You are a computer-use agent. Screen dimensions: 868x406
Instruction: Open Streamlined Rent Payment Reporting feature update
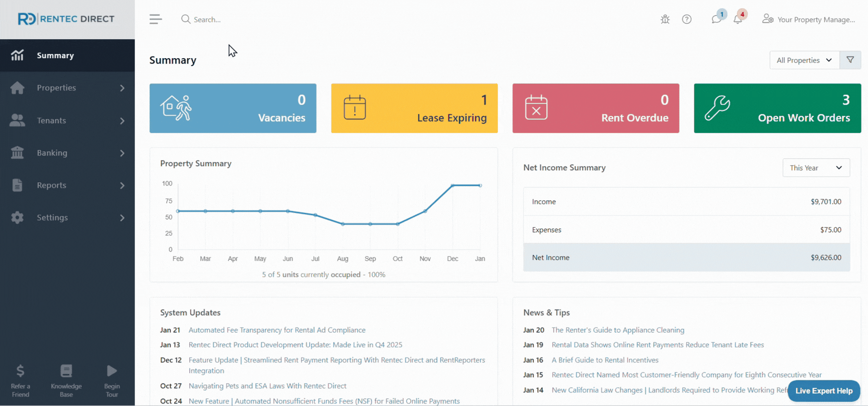[337, 365]
